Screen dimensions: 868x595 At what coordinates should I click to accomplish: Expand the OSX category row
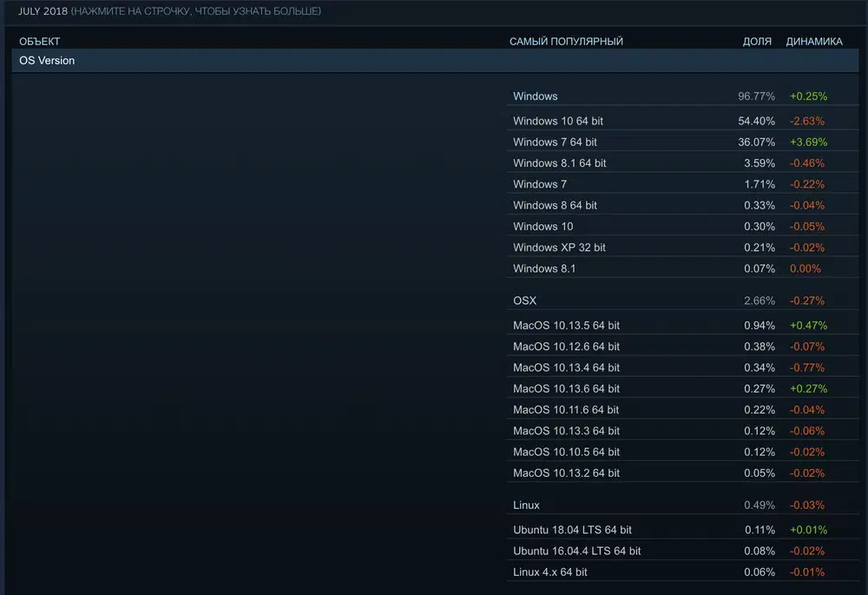[523, 300]
